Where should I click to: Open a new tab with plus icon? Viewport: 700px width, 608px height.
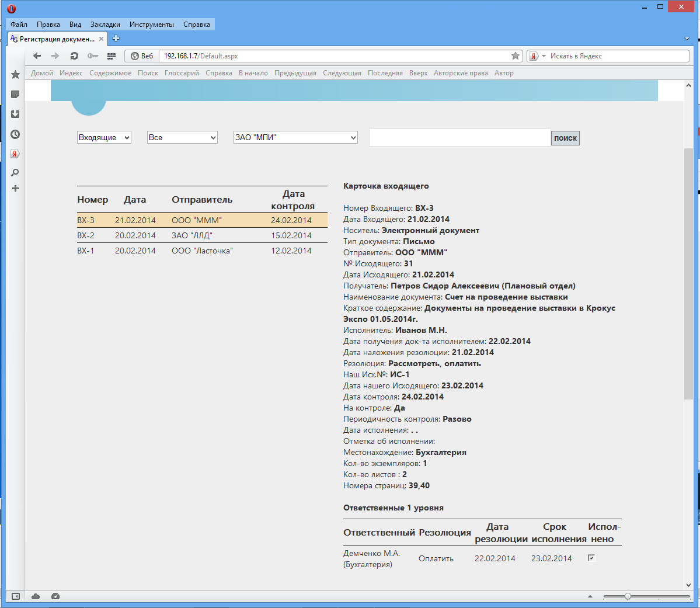point(116,39)
